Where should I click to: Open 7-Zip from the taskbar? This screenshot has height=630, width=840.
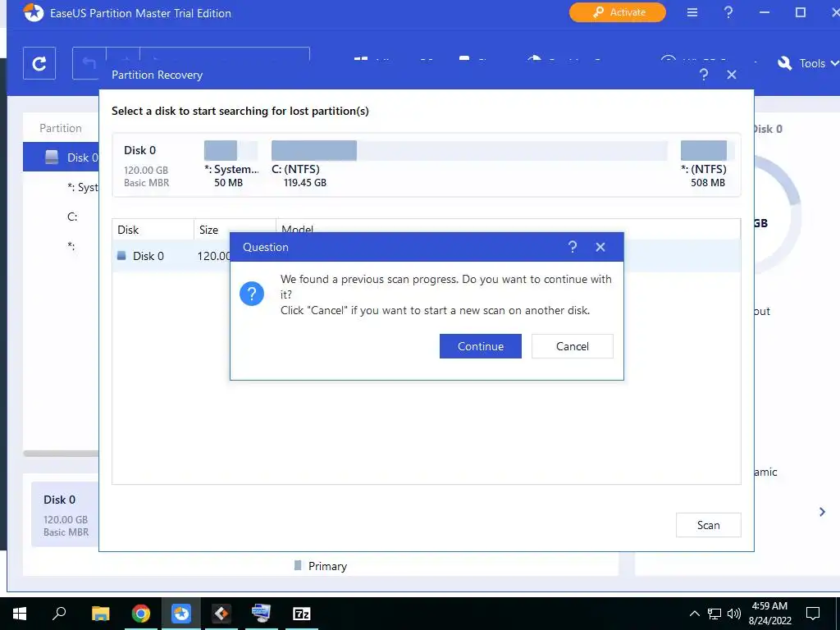[x=302, y=614]
